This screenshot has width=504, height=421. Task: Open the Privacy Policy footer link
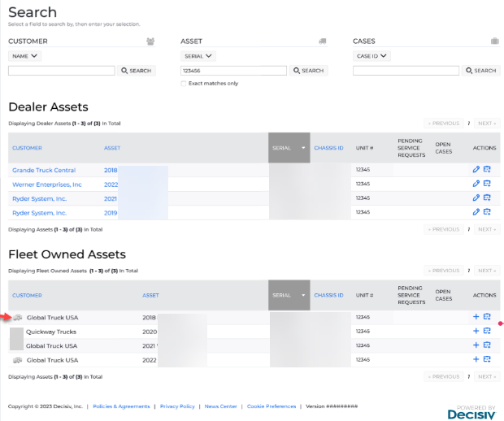point(177,406)
